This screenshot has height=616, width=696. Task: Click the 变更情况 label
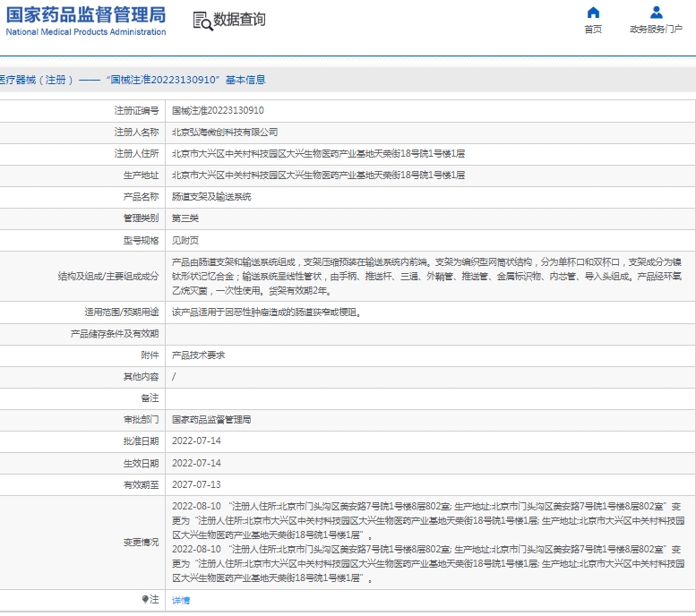click(141, 543)
